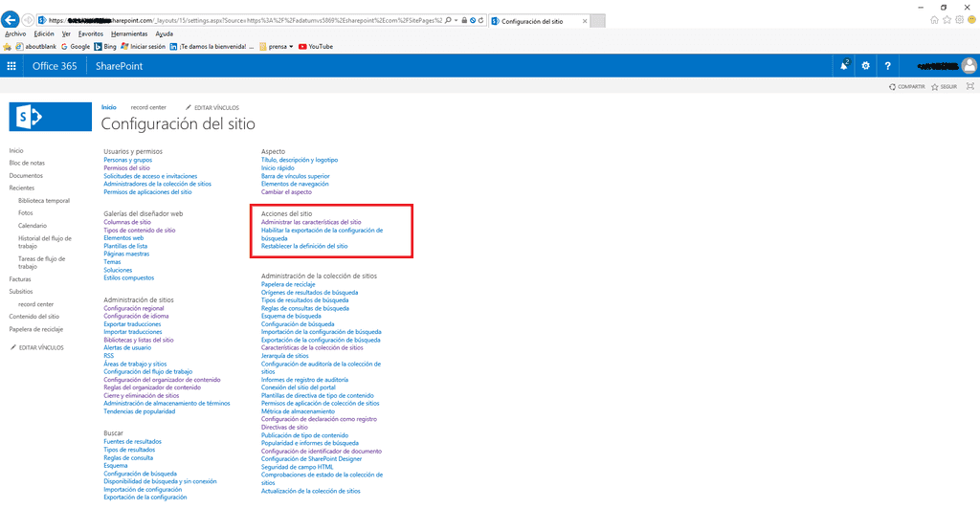The height and width of the screenshot is (531, 980).
Task: Open Configuración de SharePoint Designer link
Action: (x=311, y=459)
